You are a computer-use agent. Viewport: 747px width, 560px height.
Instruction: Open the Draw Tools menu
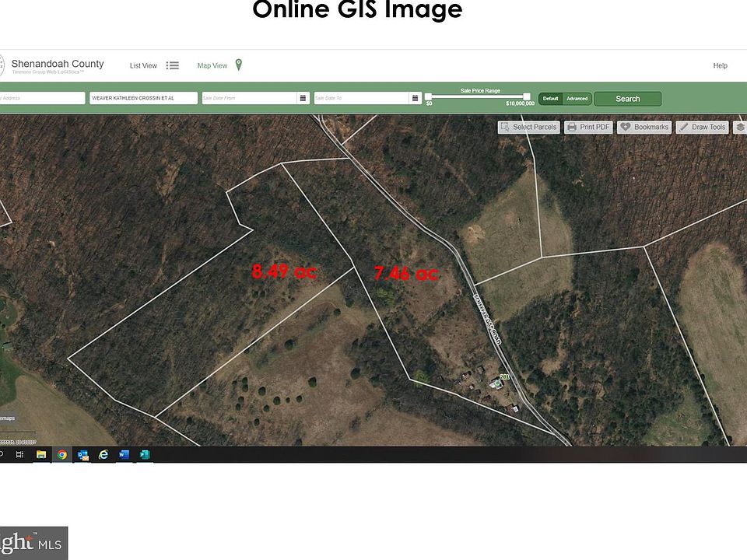coord(701,127)
